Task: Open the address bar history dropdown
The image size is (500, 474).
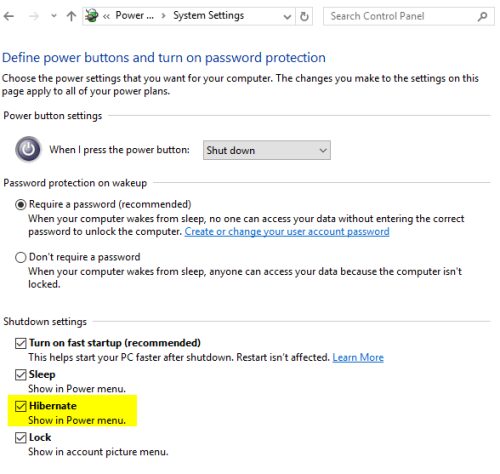Action: (x=287, y=16)
